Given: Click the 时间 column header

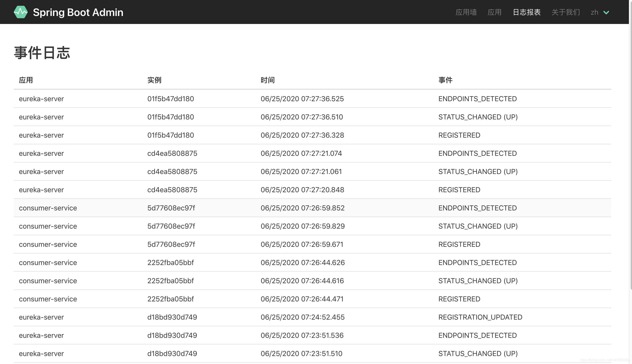Looking at the screenshot, I should pyautogui.click(x=268, y=80).
